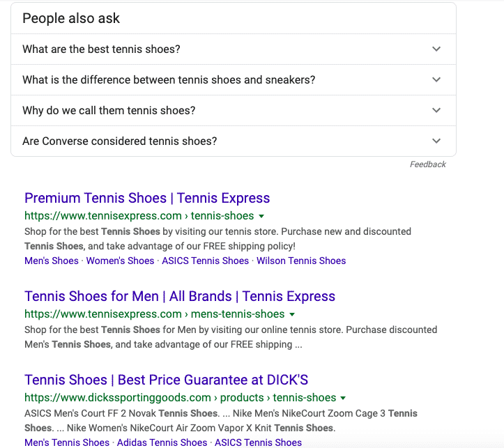Visit Men's Tennis Shoes sitelink under DICK'S
This screenshot has height=448, width=504.
(67, 442)
